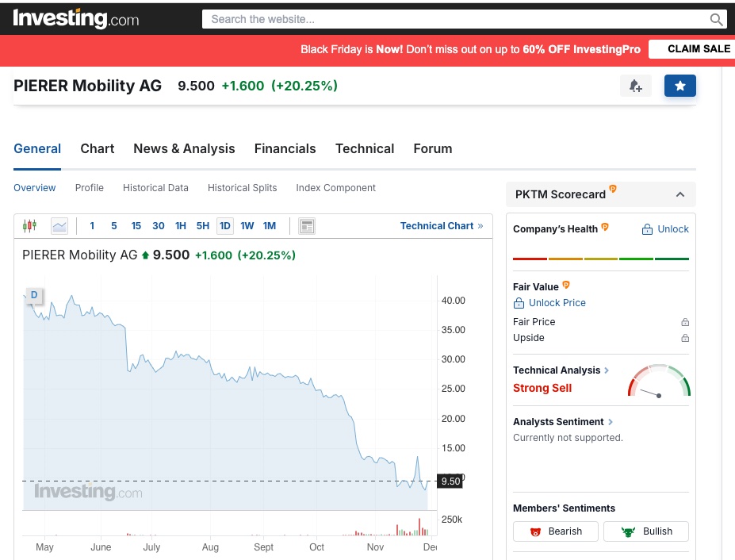Viewport: 735px width, 560px height.
Task: Click PKTM Scorecard pro info icon
Action: pos(613,189)
